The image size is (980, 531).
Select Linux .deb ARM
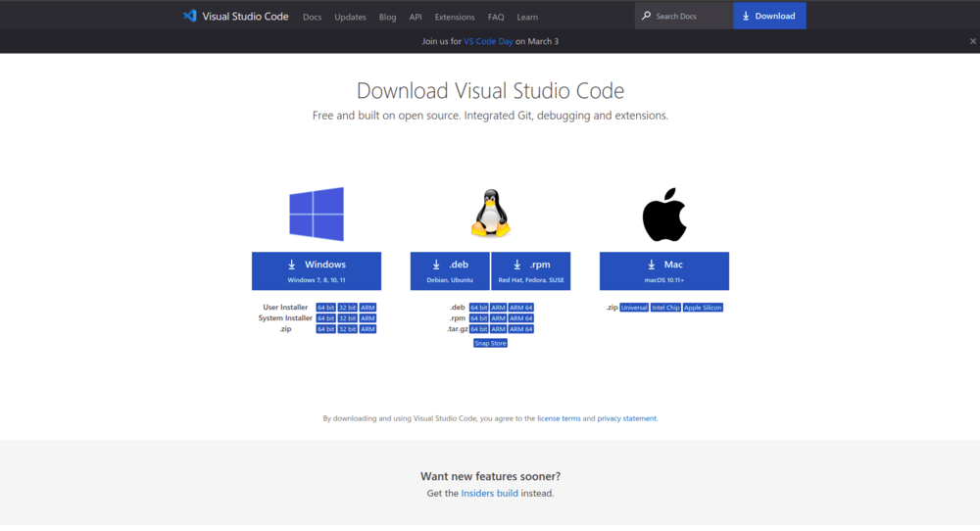(498, 308)
